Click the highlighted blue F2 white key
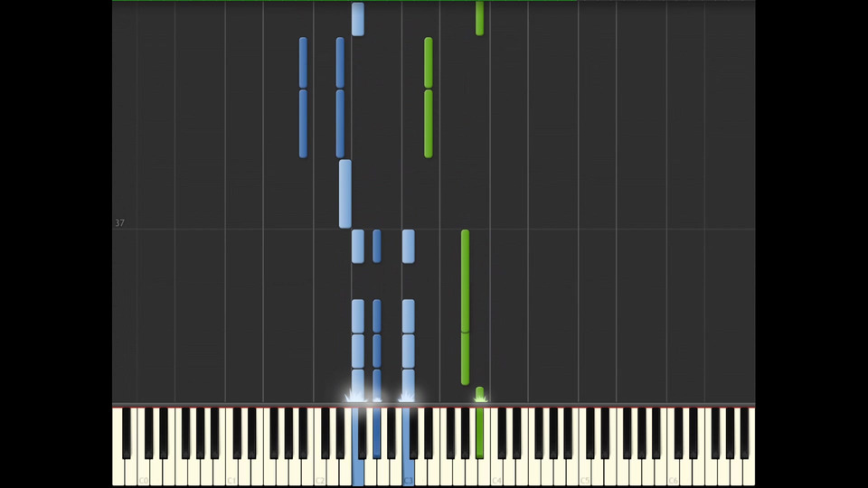The height and width of the screenshot is (488, 868). click(358, 448)
